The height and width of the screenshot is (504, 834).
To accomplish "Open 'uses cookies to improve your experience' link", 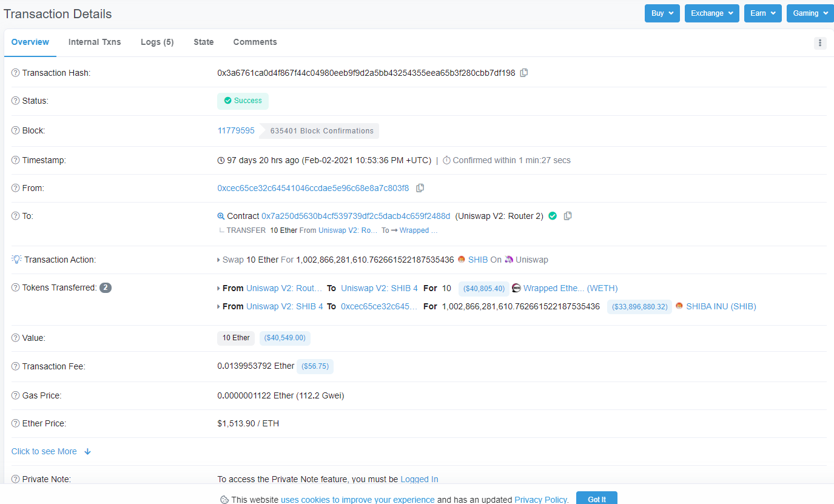I will 358,500.
